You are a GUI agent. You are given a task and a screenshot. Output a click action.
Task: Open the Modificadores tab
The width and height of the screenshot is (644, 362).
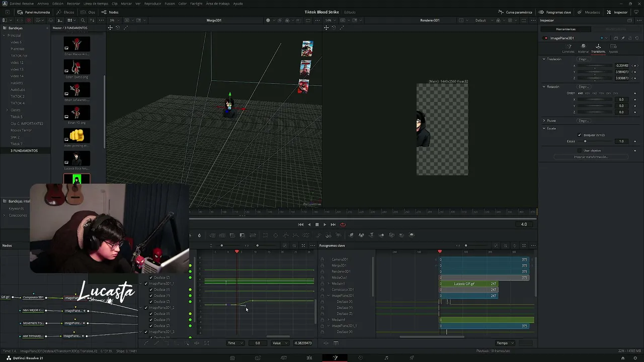pyautogui.click(x=616, y=29)
